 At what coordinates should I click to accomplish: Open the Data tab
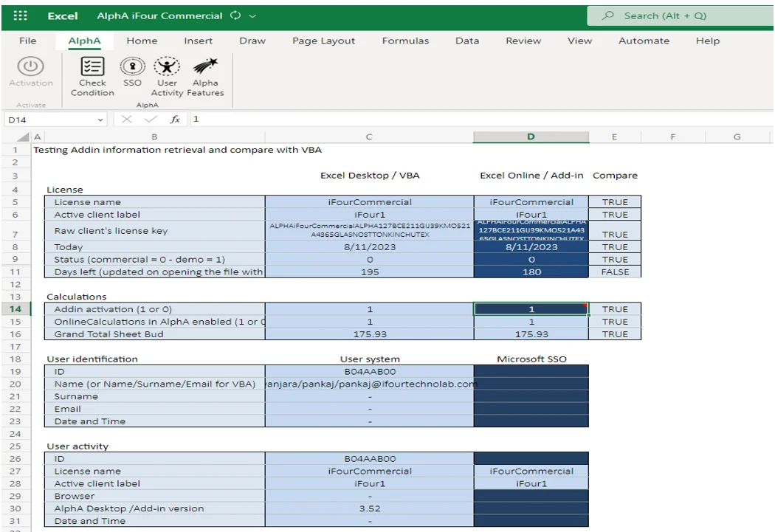[x=467, y=41]
